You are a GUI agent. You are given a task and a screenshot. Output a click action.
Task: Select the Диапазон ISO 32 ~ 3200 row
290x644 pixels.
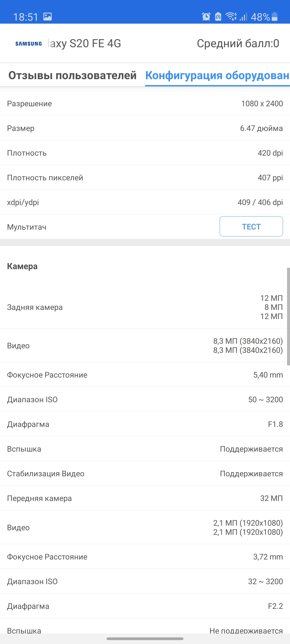145,581
